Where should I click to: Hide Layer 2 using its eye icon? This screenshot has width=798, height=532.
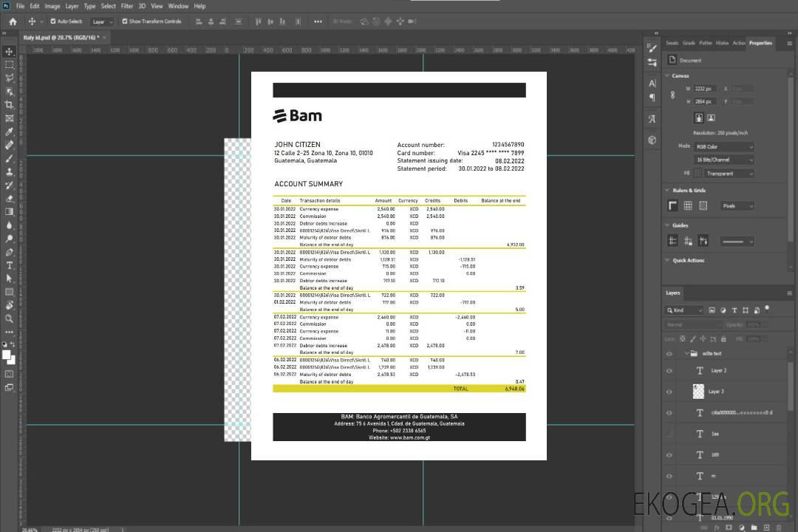click(x=669, y=370)
